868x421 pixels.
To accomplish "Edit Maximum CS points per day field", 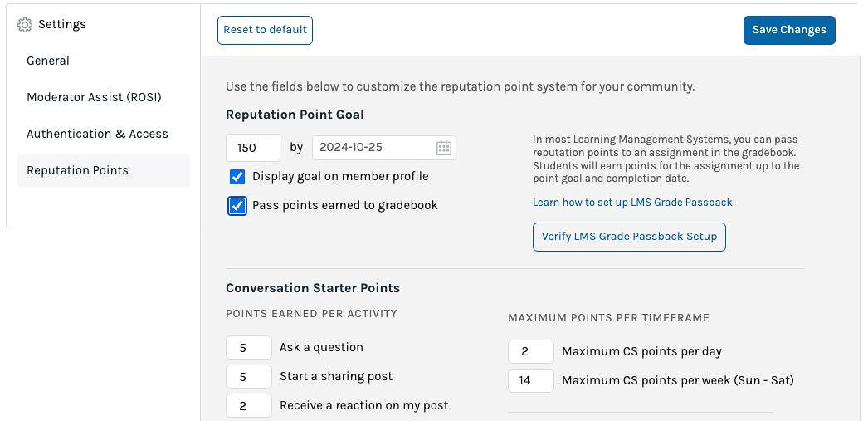I will (530, 352).
